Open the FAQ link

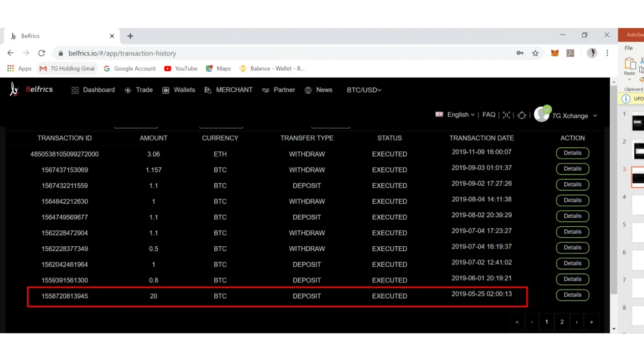point(489,115)
